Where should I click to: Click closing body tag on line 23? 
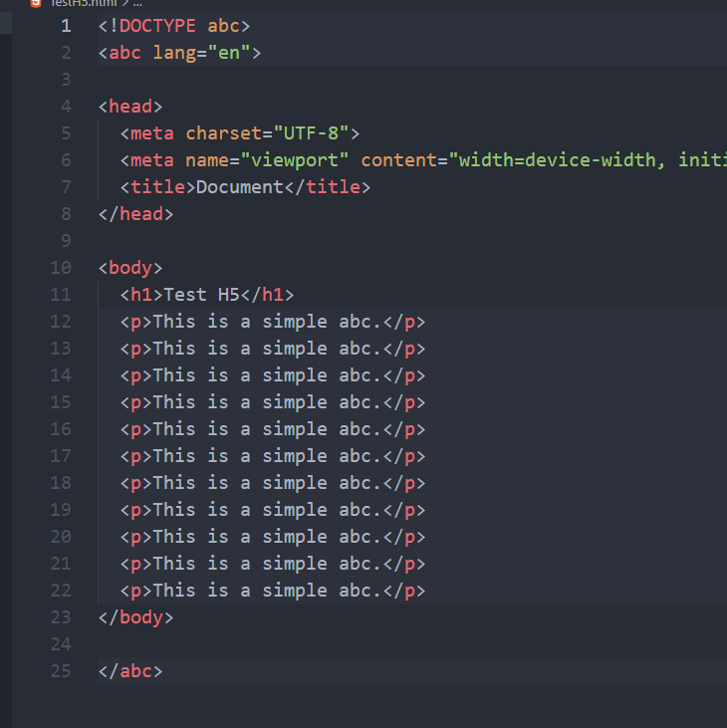[x=135, y=617]
